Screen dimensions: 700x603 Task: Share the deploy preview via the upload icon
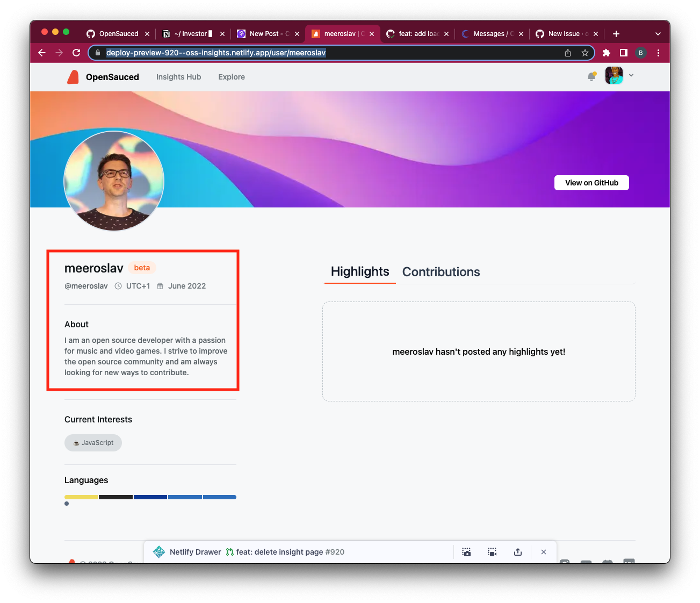[517, 551]
